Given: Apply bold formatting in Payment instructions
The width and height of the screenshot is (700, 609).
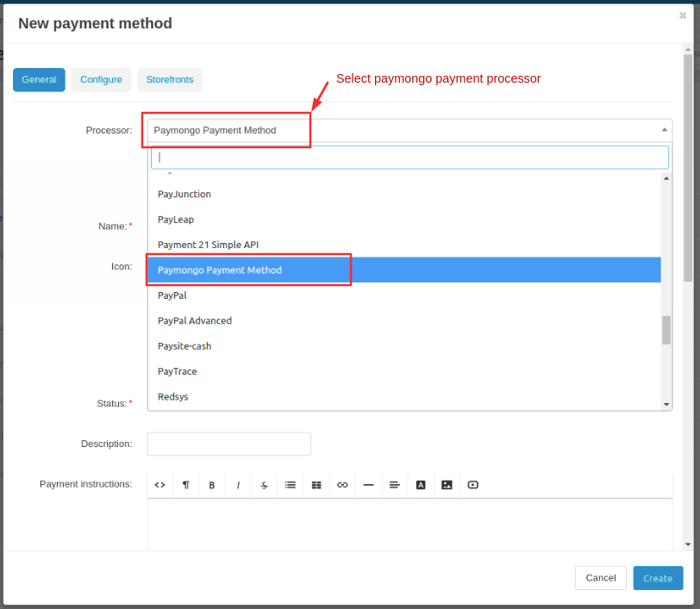Looking at the screenshot, I should [x=212, y=485].
